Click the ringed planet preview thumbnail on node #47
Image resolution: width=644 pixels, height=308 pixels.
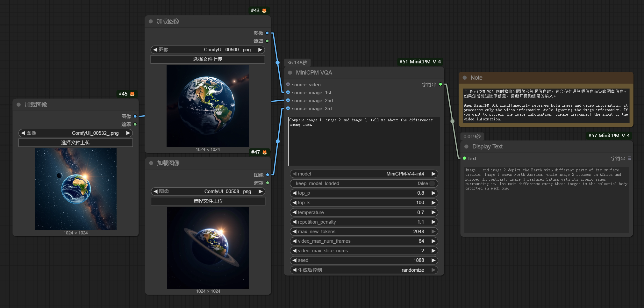tap(208, 248)
